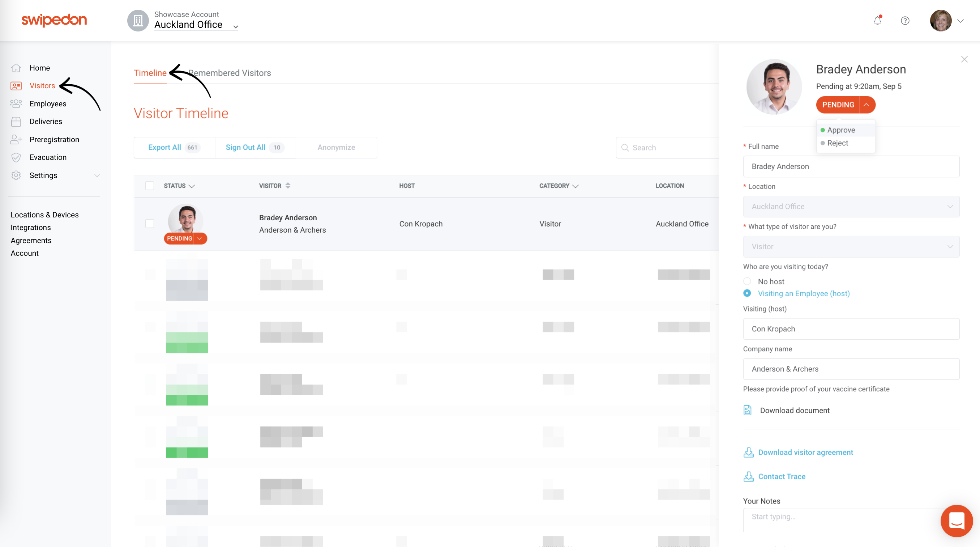This screenshot has width=980, height=547.
Task: Click the download icon beside visitor agreement
Action: click(748, 452)
